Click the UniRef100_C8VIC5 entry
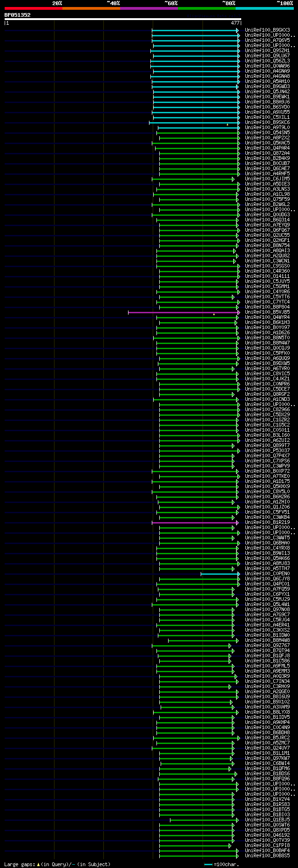 click(267, 374)
